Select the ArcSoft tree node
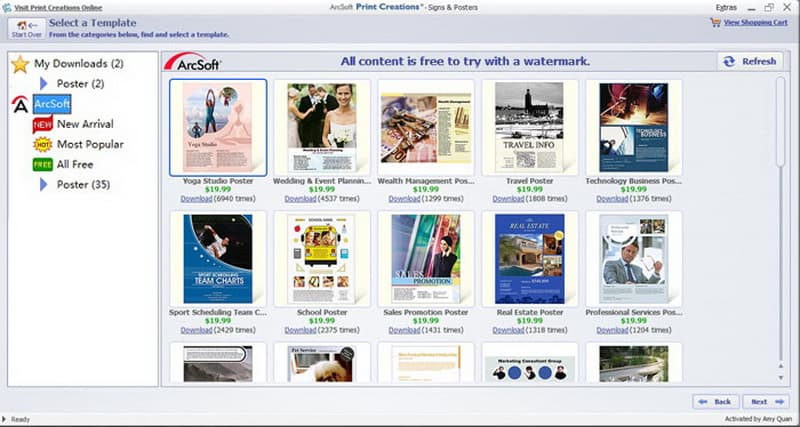Image resolution: width=800 pixels, height=427 pixels. click(52, 104)
